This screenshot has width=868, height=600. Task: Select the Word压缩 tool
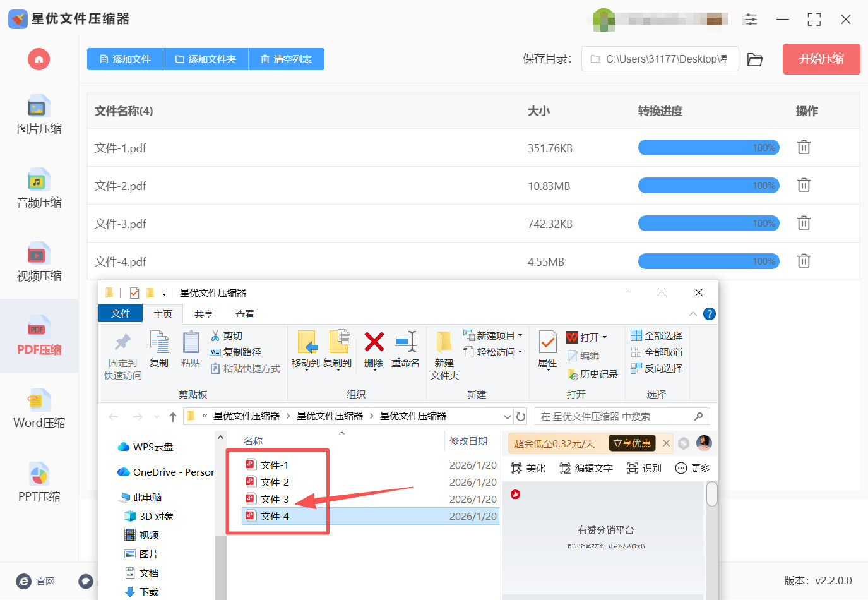[39, 410]
